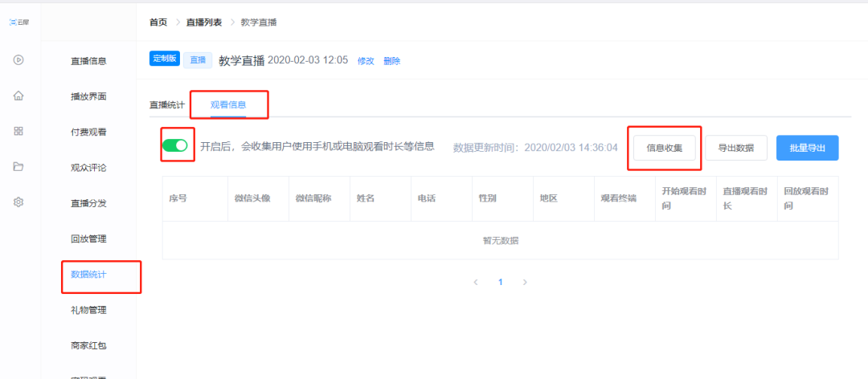Open 商家红包 in the sidebar menu

pyautogui.click(x=88, y=346)
